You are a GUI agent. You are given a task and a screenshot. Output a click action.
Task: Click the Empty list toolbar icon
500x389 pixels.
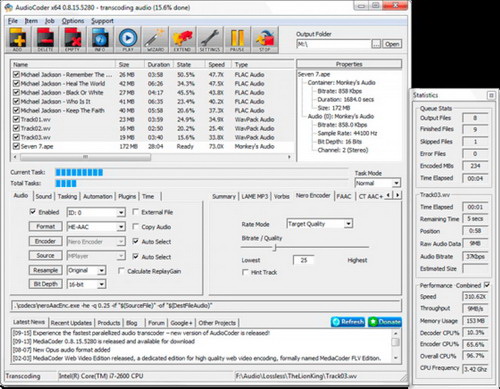(x=73, y=40)
